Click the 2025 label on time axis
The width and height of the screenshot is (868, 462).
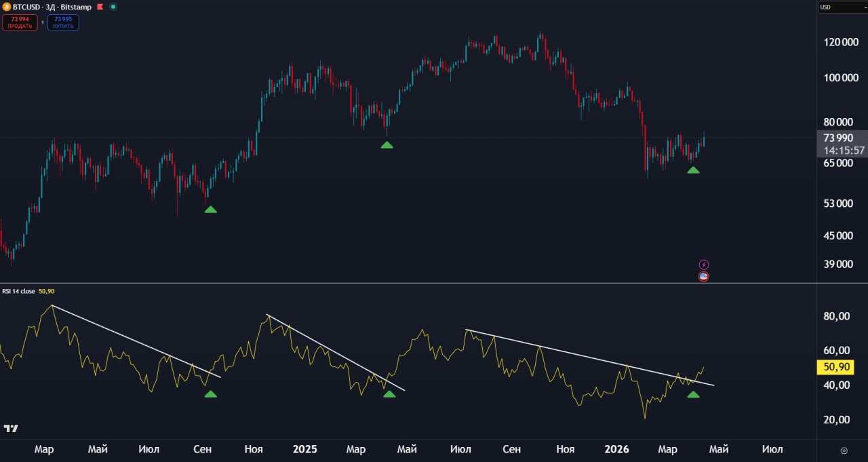tap(304, 449)
